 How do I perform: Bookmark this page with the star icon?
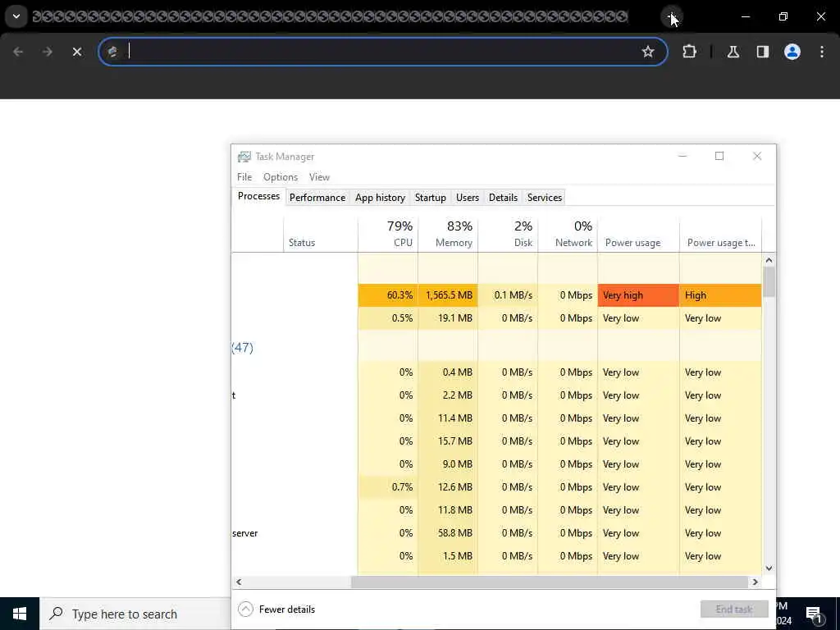[x=648, y=52]
